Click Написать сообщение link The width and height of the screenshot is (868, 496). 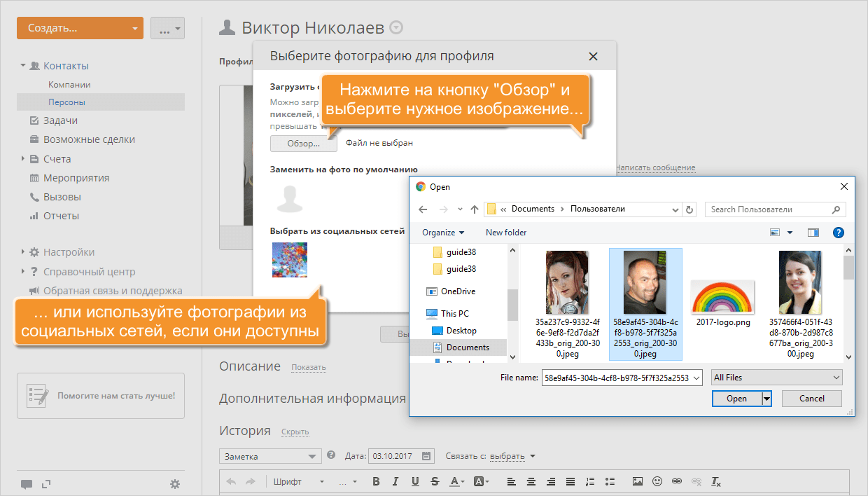tap(655, 168)
